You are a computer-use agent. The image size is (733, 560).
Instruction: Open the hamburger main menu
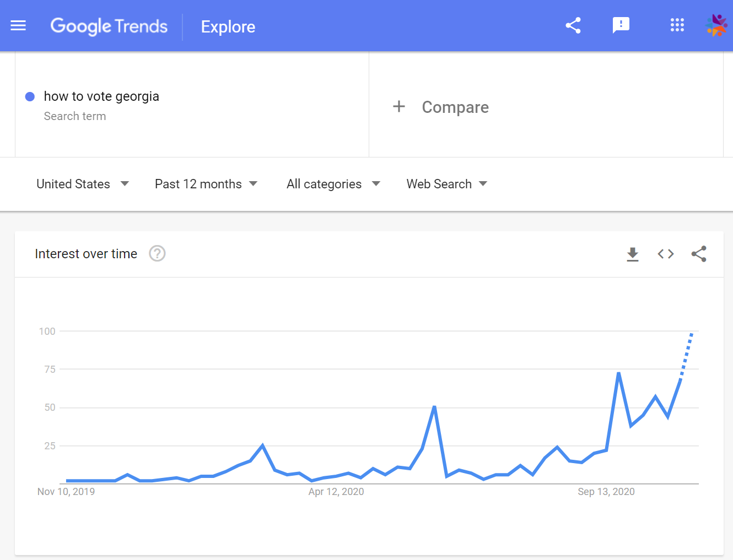18,25
